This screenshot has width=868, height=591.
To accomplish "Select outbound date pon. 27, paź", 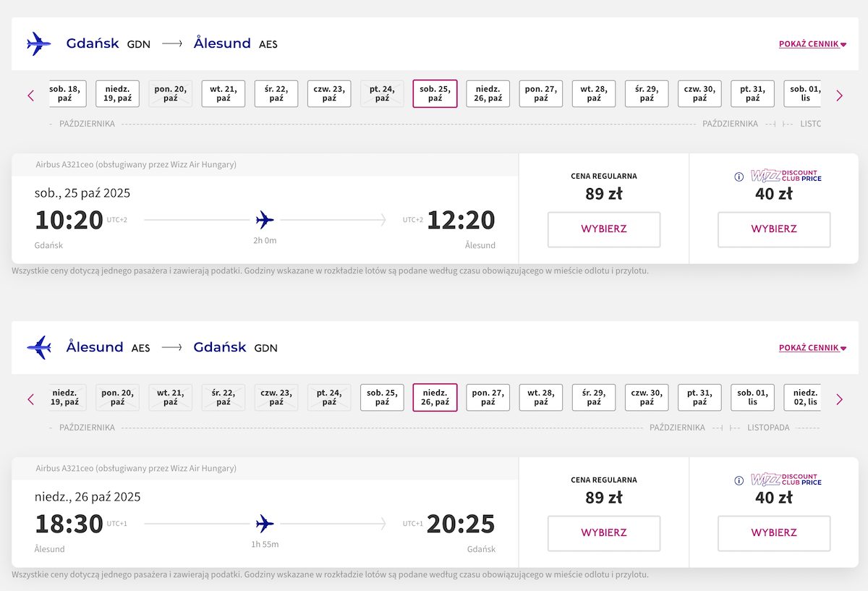I will pos(541,94).
